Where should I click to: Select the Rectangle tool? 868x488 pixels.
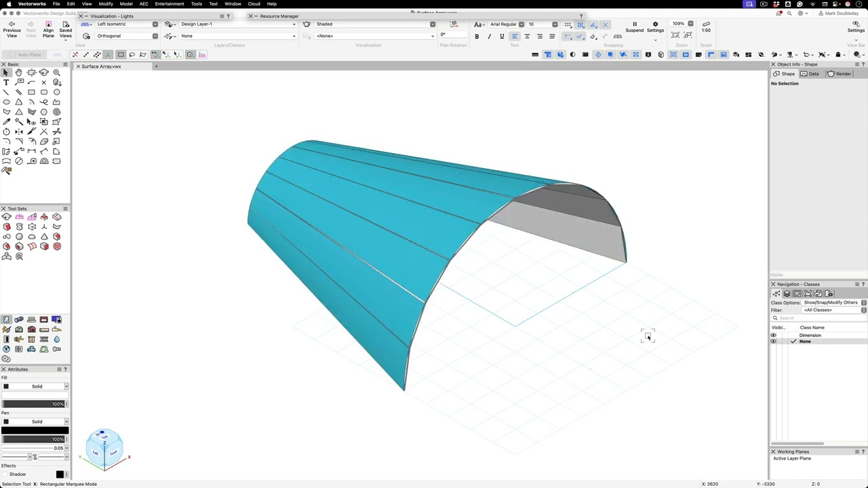click(x=31, y=92)
